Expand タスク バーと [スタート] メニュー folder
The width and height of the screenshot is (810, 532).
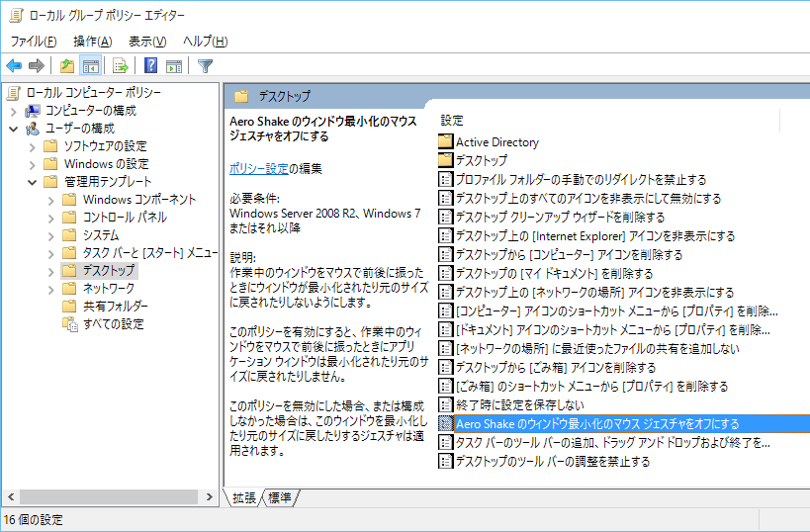point(50,253)
